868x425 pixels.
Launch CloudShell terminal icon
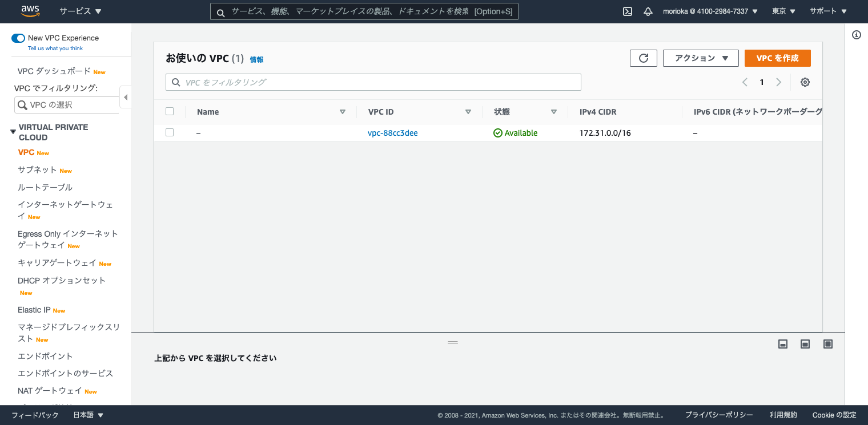tap(628, 11)
